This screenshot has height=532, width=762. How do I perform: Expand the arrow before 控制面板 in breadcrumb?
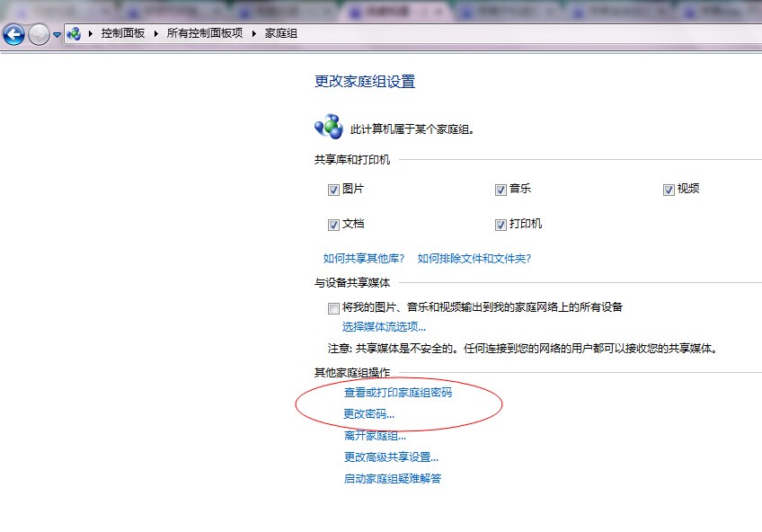(91, 33)
